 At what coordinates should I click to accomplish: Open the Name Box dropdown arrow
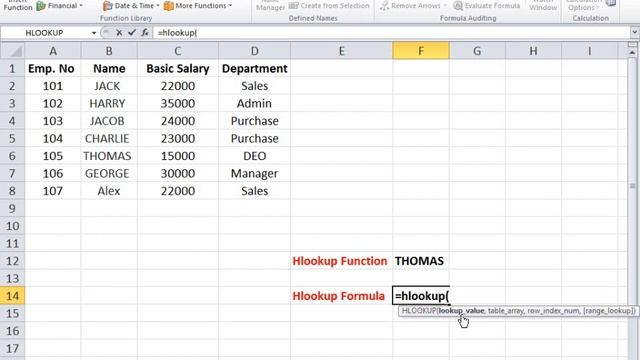(x=94, y=33)
